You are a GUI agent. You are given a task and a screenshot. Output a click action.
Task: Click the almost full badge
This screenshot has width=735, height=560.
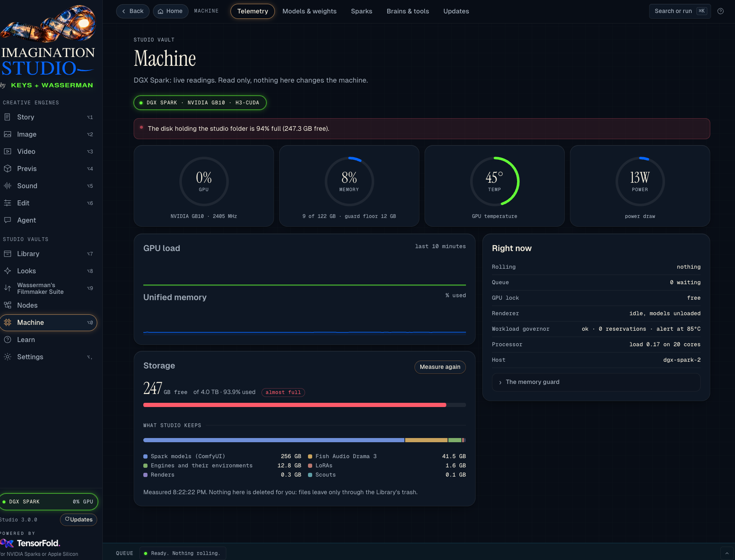click(283, 392)
